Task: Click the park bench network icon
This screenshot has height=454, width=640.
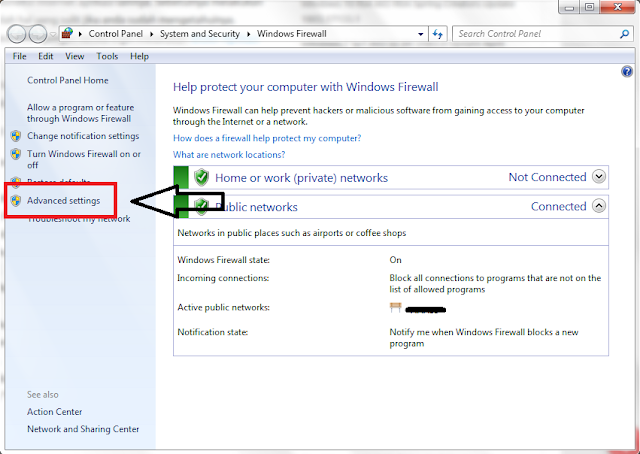Action: click(x=396, y=307)
